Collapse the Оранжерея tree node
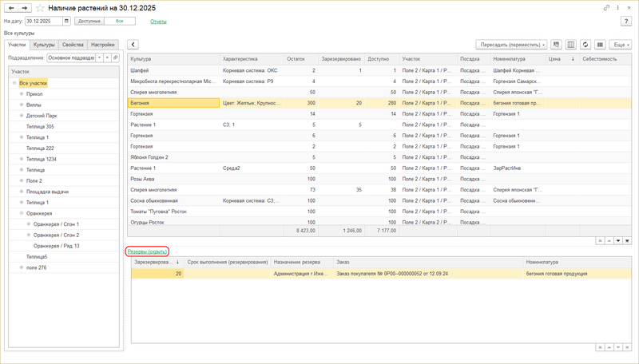639x364 pixels. tap(22, 213)
